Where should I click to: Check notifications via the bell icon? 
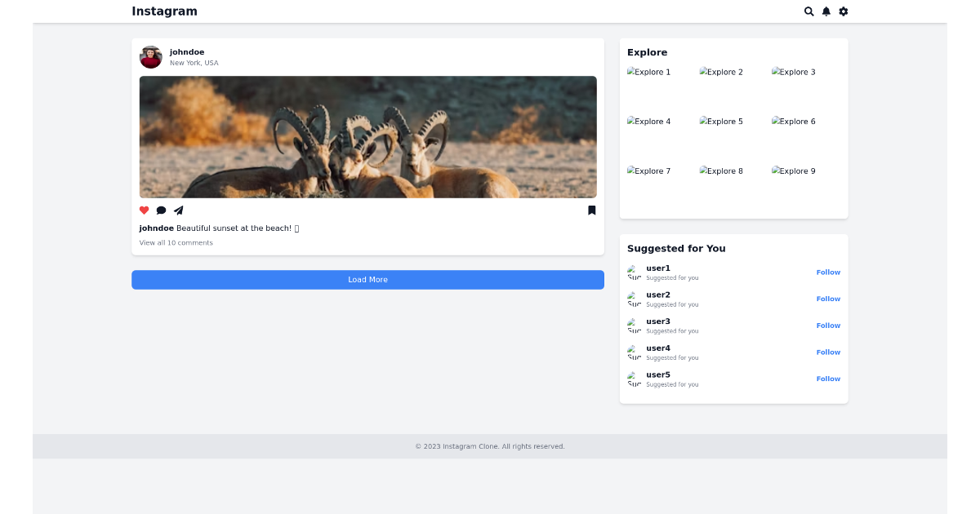[x=826, y=11]
